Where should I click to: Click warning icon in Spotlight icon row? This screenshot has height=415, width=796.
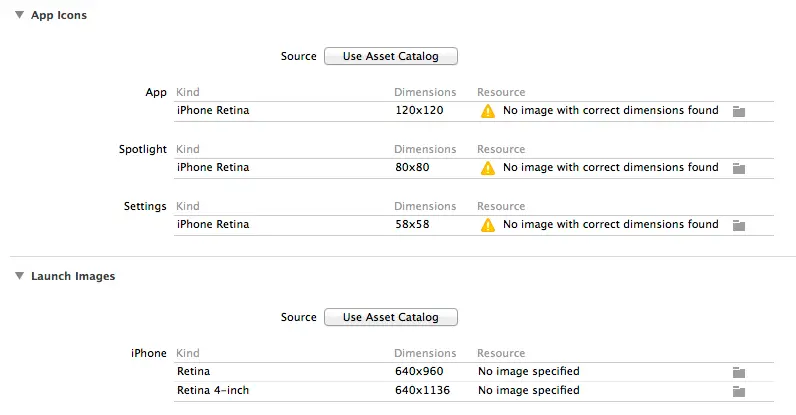(x=488, y=168)
